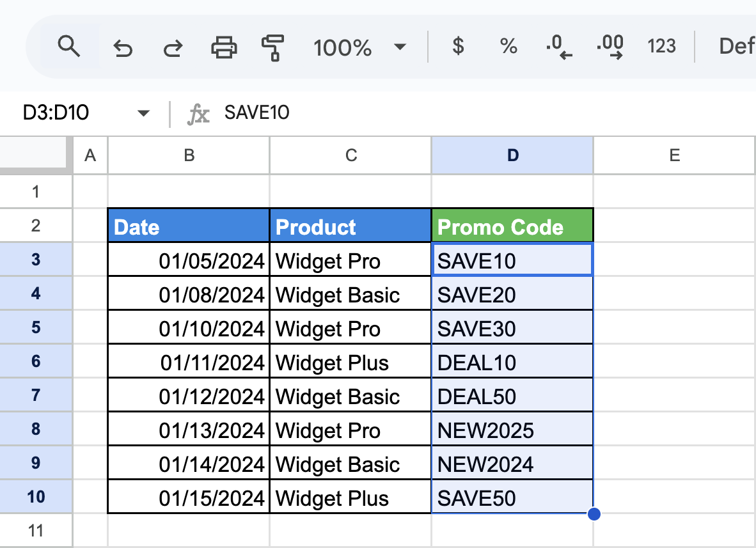756x548 pixels.
Task: Click the Promo Code header cell
Action: tap(512, 226)
